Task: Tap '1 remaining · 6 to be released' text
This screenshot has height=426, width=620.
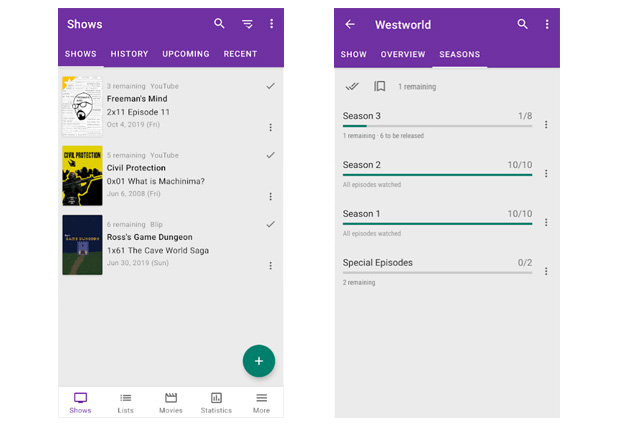Action: 383,136
